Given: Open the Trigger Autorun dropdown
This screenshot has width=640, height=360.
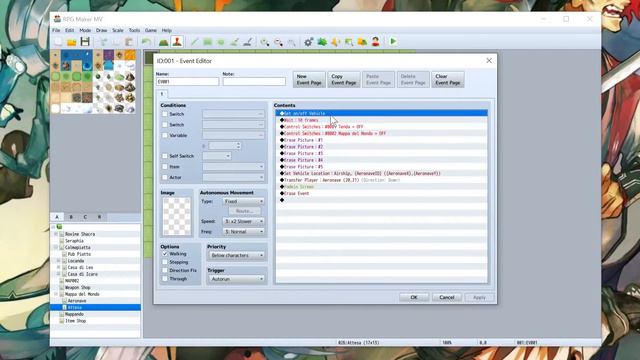Looking at the screenshot, I should [x=237, y=279].
